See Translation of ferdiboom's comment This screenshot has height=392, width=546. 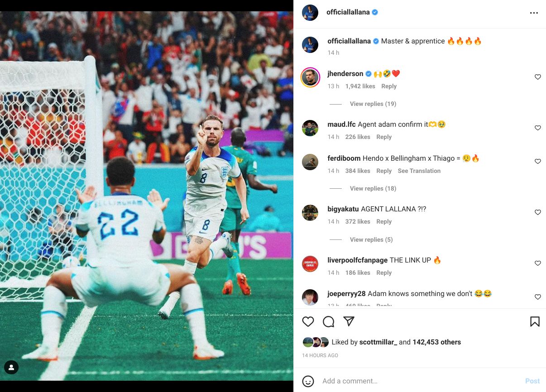tap(419, 171)
